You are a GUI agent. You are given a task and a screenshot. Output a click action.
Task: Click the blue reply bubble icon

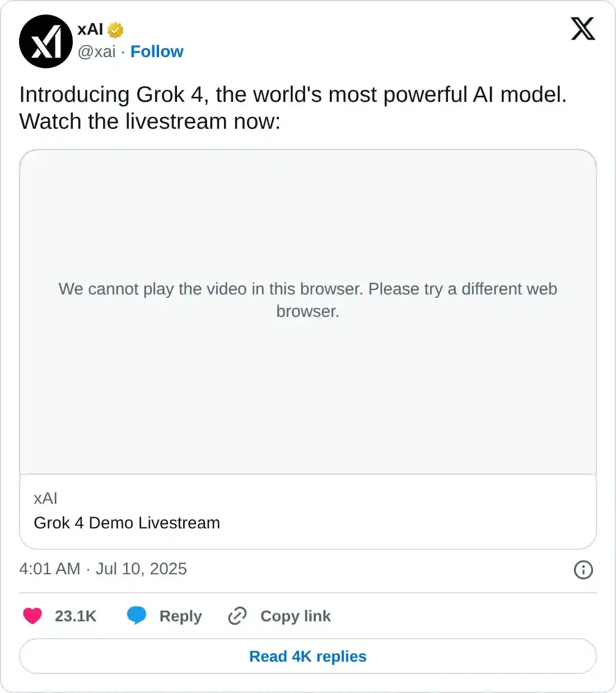point(137,615)
